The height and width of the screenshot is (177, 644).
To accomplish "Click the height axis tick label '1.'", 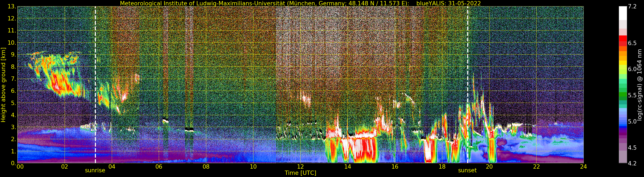I will pos(13,151).
